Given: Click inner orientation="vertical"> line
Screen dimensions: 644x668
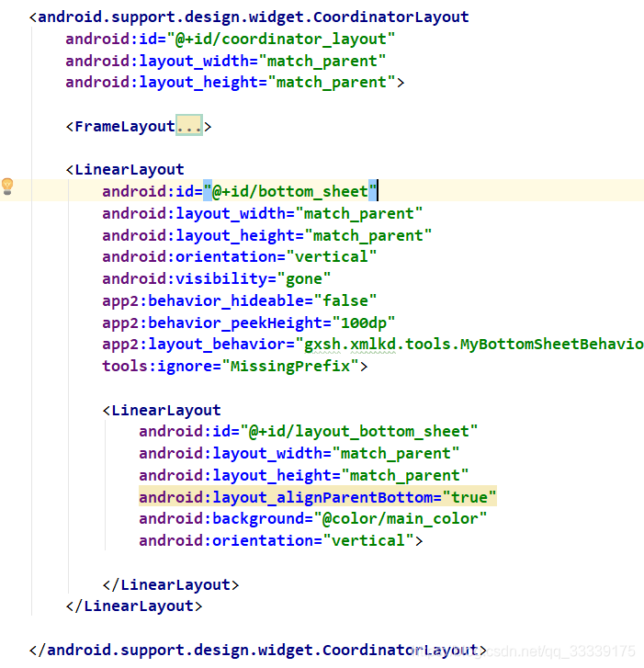Looking at the screenshot, I should click(281, 540).
